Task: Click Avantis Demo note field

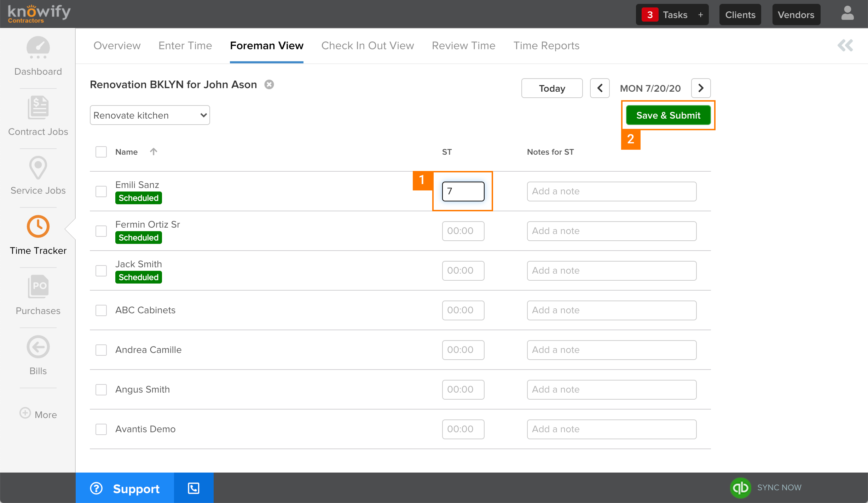Action: click(612, 429)
